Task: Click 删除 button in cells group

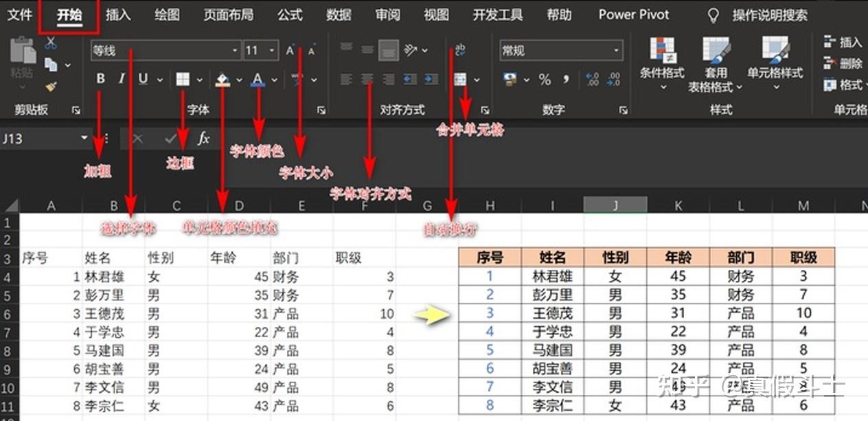Action: coord(842,64)
